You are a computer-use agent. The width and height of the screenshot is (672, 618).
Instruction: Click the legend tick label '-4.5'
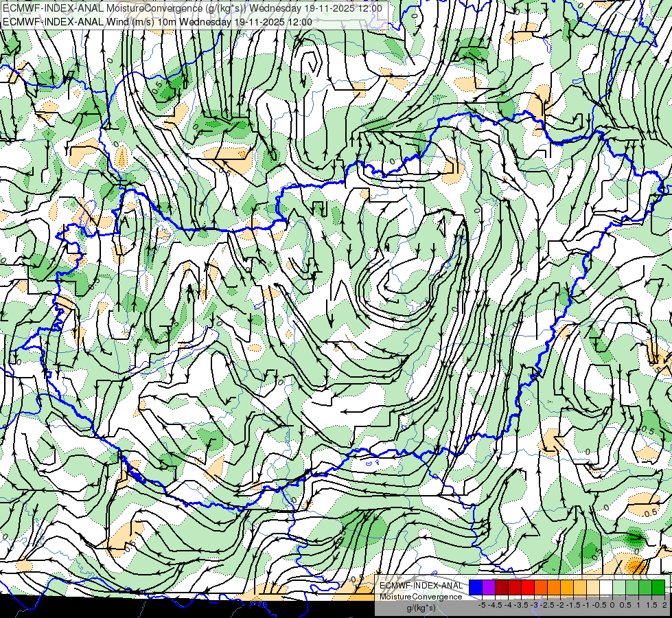[x=496, y=605]
